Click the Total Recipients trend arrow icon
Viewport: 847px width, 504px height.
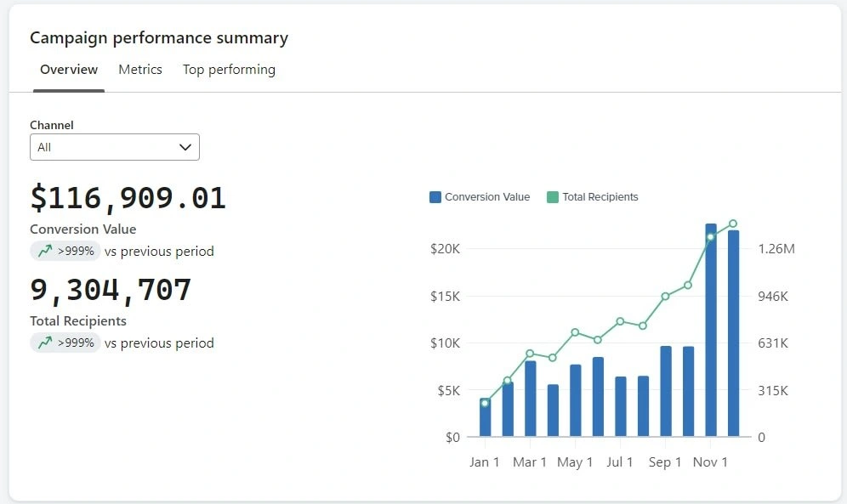click(x=45, y=343)
